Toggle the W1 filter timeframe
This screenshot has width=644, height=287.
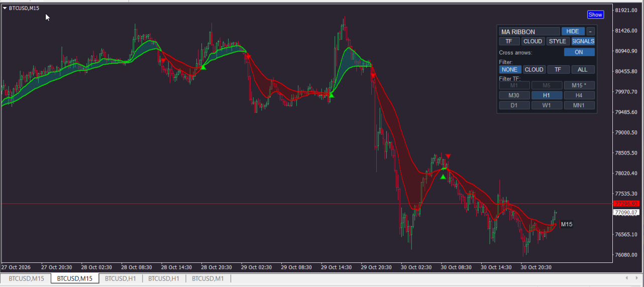(547, 105)
